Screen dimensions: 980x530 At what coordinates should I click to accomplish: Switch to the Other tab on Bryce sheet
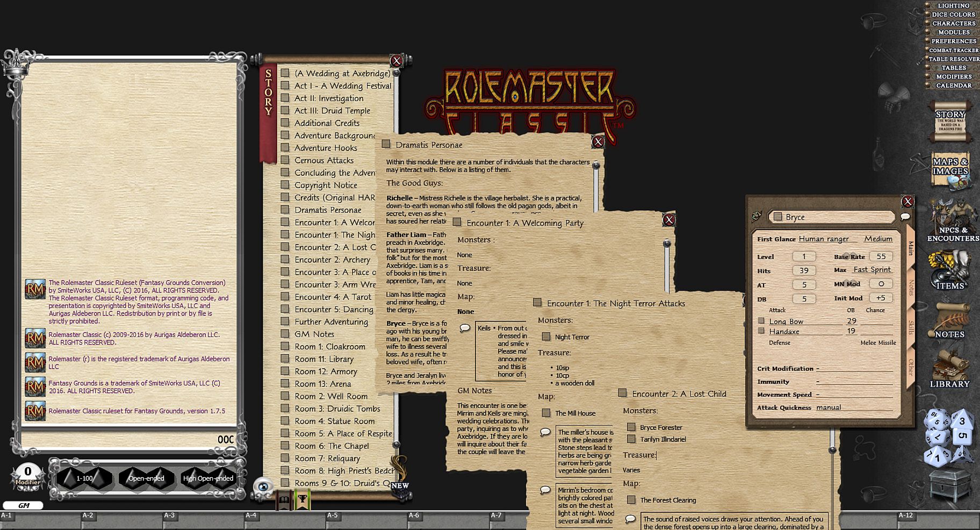[x=911, y=367]
